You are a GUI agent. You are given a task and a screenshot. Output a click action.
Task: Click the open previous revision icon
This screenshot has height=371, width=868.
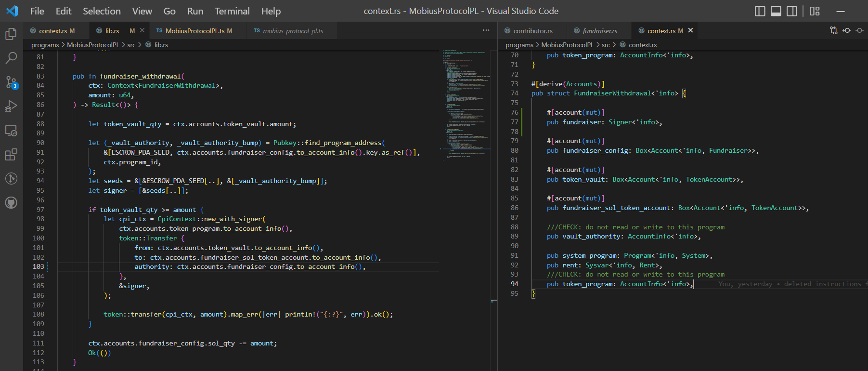pyautogui.click(x=847, y=30)
